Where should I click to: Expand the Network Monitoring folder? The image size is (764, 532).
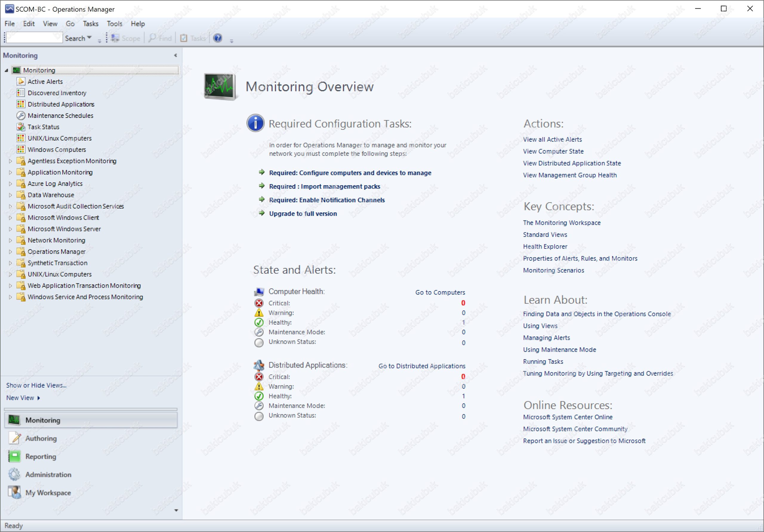point(10,240)
